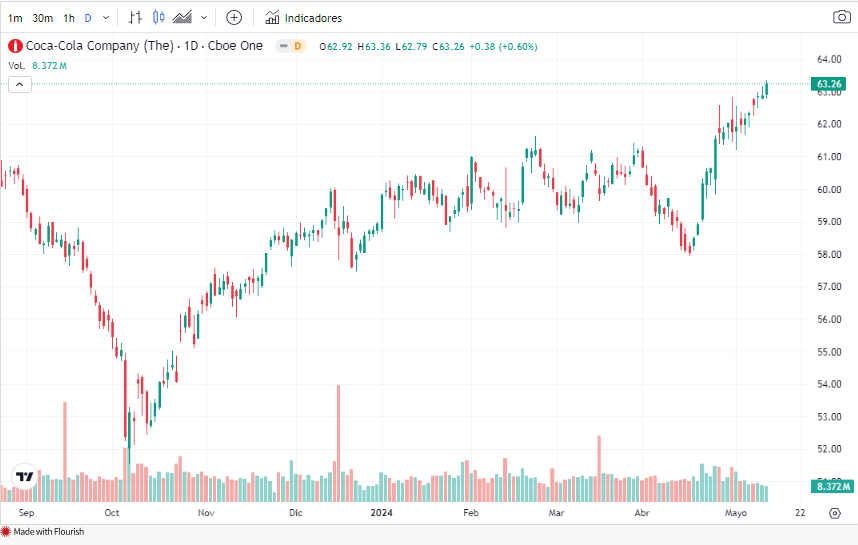Click the red Coca-Cola logo icon
The image size is (858, 545).
[x=15, y=46]
